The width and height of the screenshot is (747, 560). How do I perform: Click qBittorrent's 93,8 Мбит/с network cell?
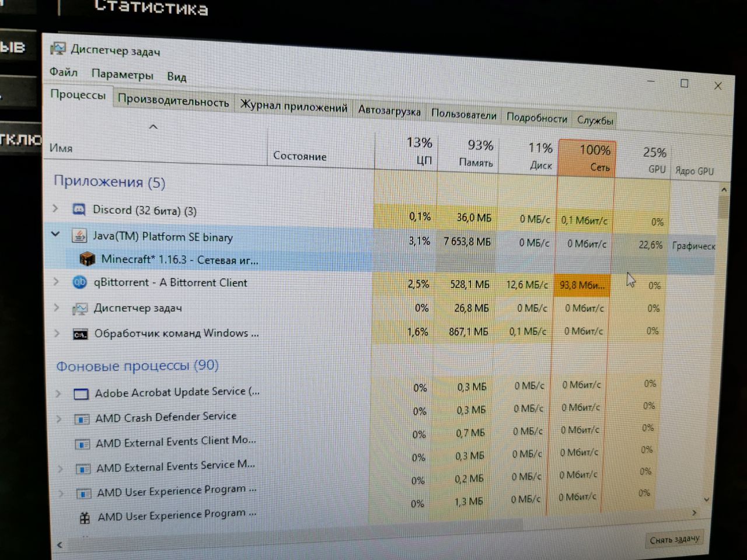pyautogui.click(x=582, y=285)
